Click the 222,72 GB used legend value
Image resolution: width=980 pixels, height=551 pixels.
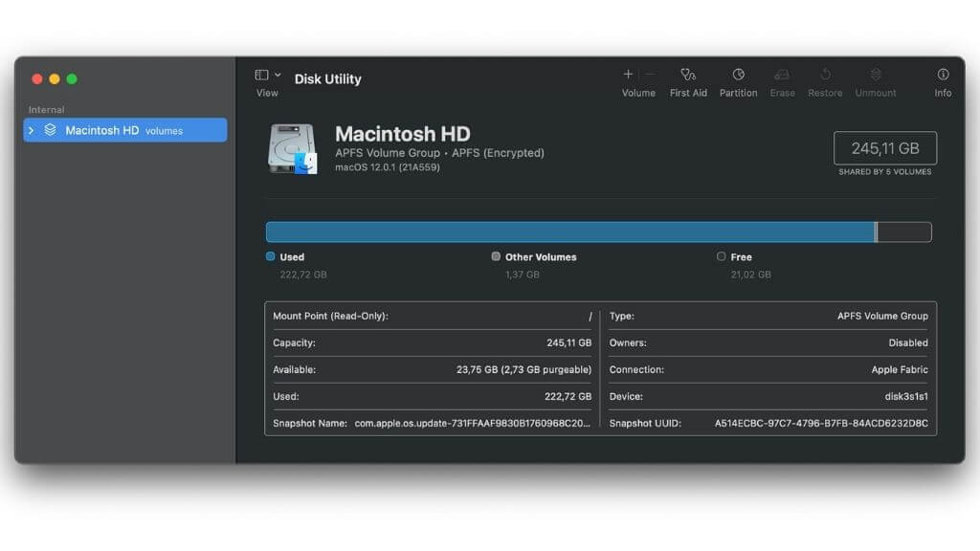(303, 275)
